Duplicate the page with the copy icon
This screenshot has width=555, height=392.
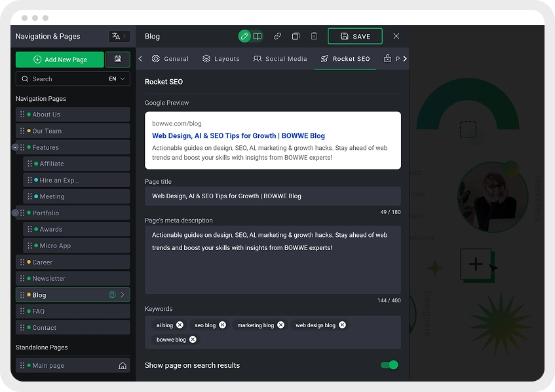pos(296,36)
